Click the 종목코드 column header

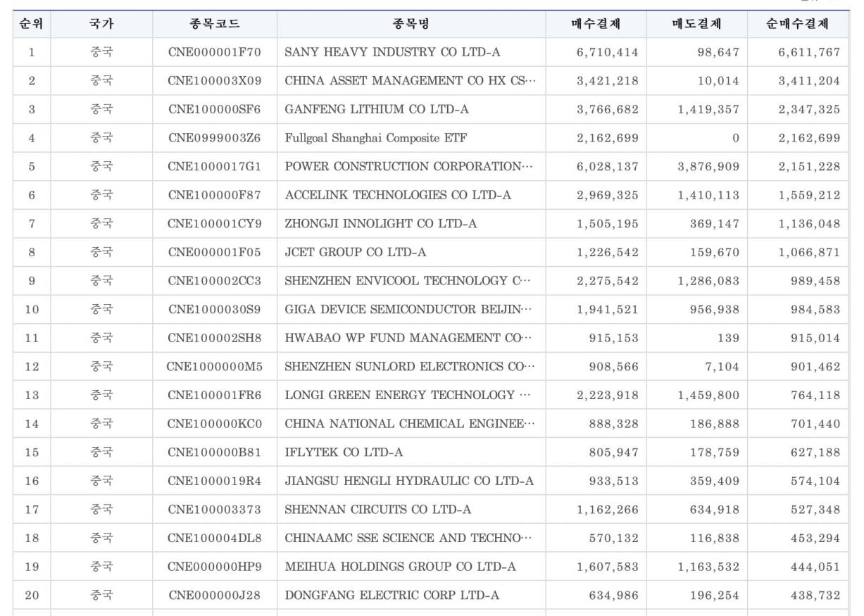click(x=215, y=25)
